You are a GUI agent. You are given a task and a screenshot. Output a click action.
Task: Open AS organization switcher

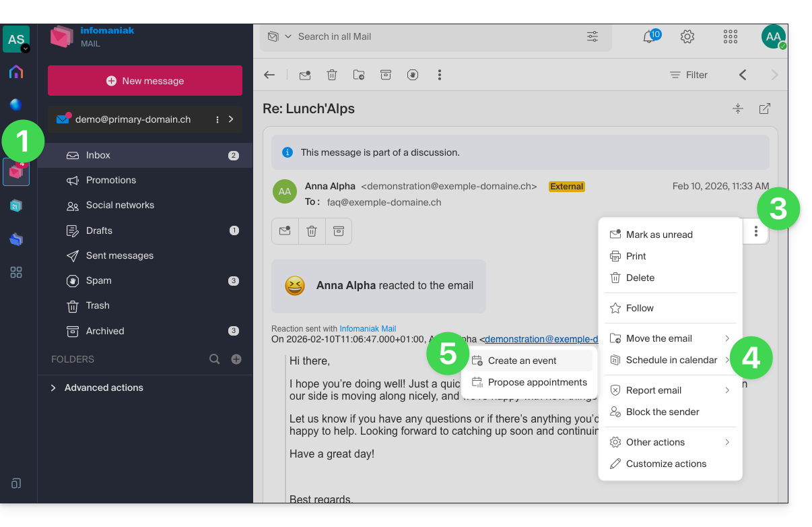coord(16,39)
